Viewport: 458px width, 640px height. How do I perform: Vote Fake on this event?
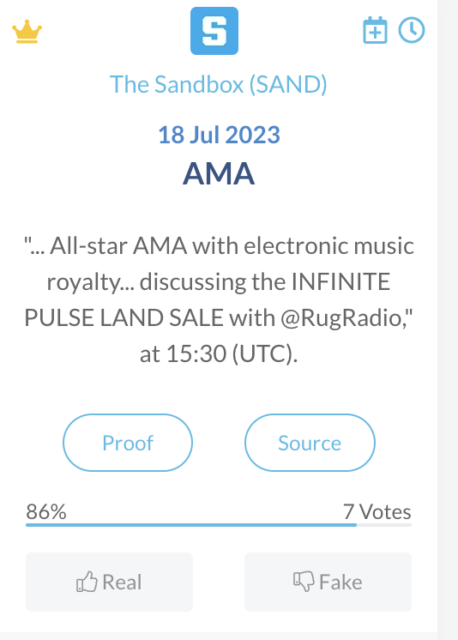coord(328,582)
